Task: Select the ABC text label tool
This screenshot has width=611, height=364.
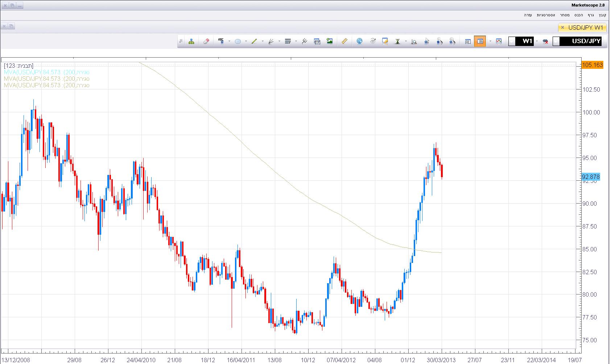Action: pyautogui.click(x=221, y=41)
